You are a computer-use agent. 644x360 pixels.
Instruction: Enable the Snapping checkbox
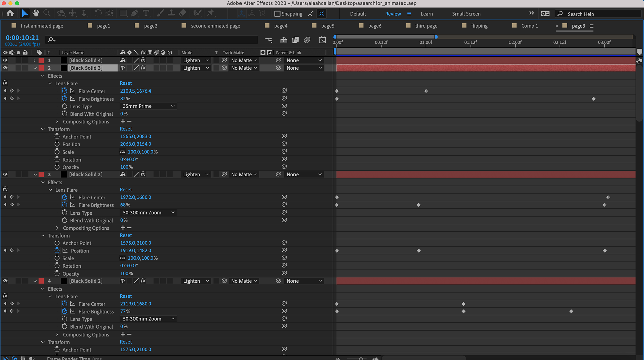[x=277, y=14]
